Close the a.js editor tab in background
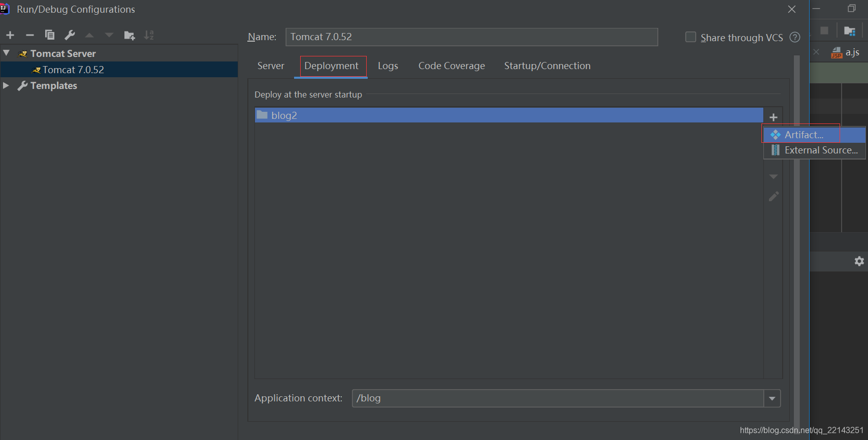 tap(816, 52)
